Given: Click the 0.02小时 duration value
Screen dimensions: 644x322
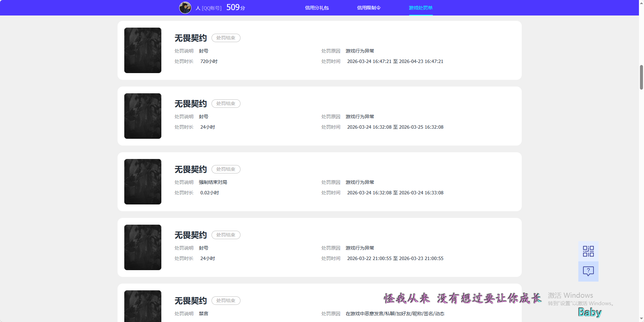Looking at the screenshot, I should click(210, 193).
